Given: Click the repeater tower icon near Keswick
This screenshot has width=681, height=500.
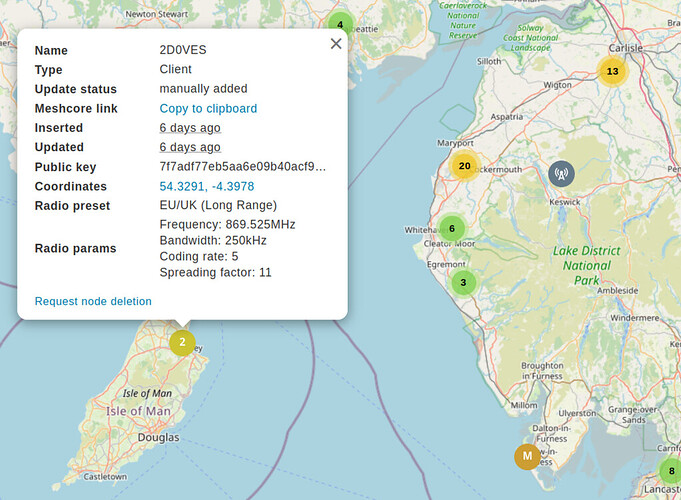Looking at the screenshot, I should [x=561, y=174].
